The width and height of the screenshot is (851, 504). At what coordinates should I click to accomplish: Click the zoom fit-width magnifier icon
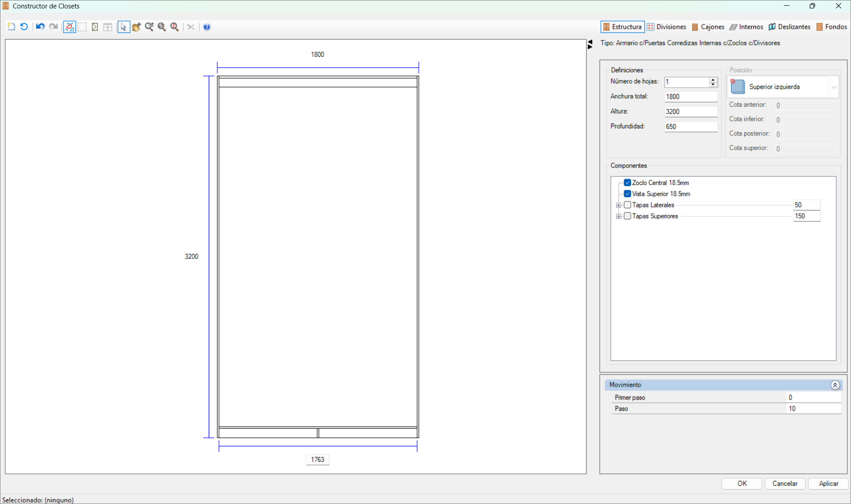pos(162,27)
